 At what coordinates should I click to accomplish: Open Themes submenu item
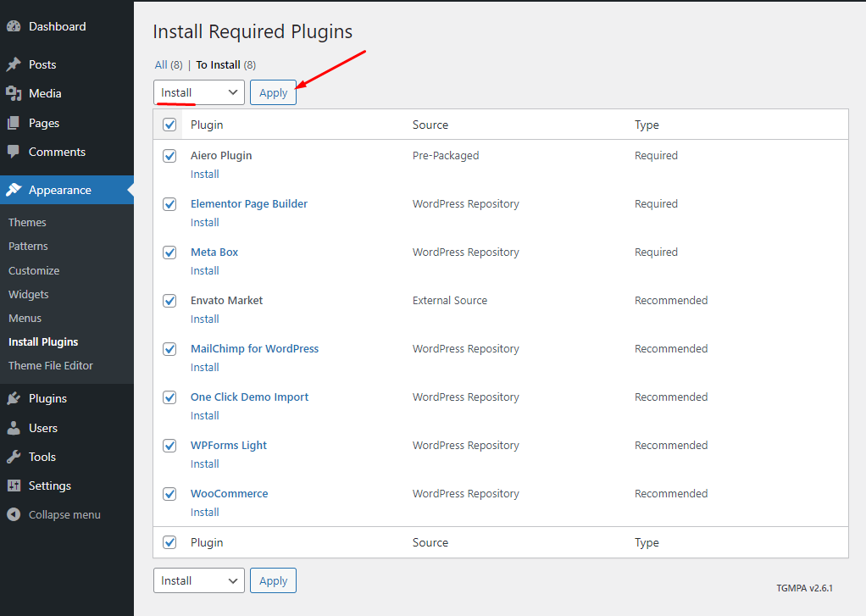click(x=27, y=223)
